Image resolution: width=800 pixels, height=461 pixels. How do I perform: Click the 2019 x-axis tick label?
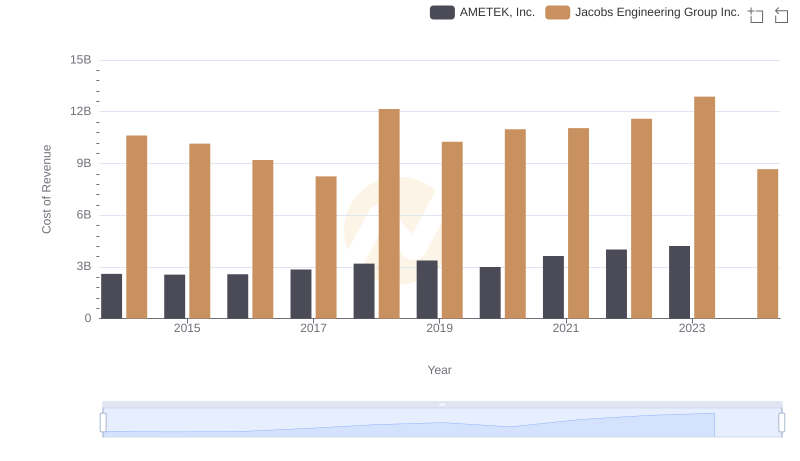(x=439, y=328)
